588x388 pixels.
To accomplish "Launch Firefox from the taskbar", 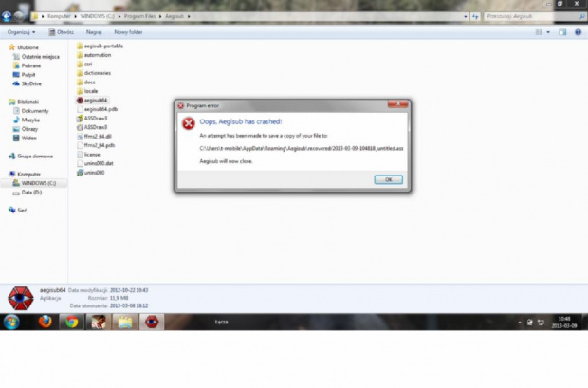I will (x=46, y=322).
